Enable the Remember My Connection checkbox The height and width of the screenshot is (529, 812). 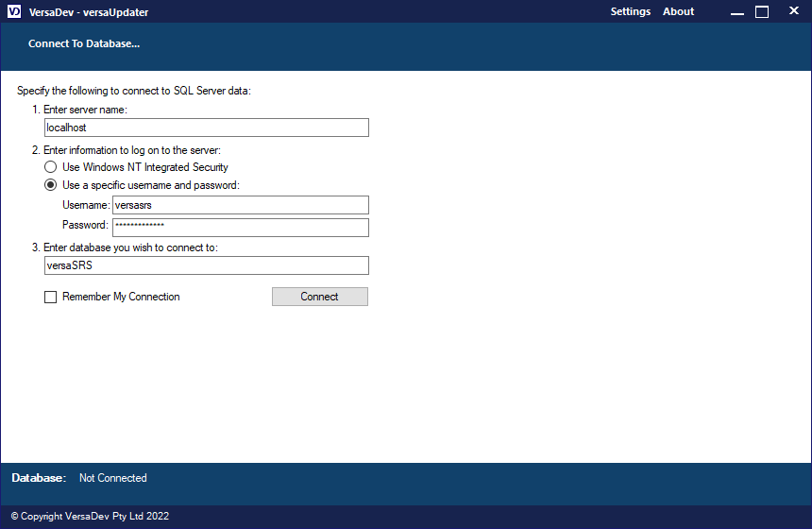(x=51, y=297)
